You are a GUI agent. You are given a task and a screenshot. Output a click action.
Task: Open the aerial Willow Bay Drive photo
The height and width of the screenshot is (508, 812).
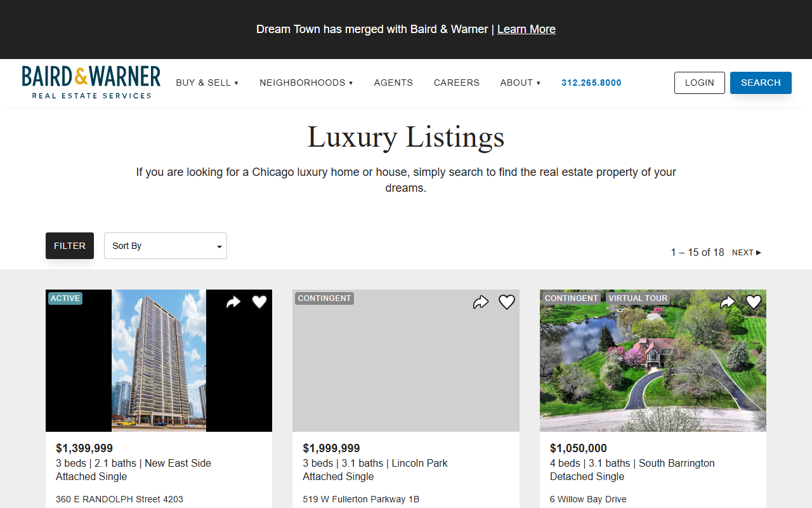point(653,361)
